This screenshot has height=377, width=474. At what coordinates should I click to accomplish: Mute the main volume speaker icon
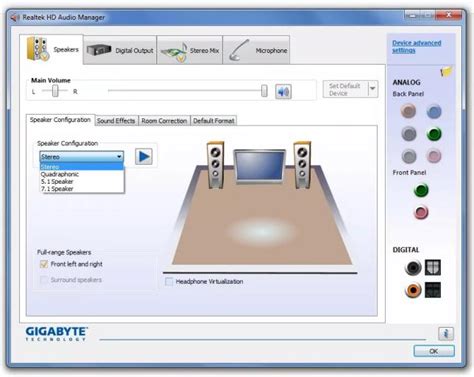[x=283, y=91]
